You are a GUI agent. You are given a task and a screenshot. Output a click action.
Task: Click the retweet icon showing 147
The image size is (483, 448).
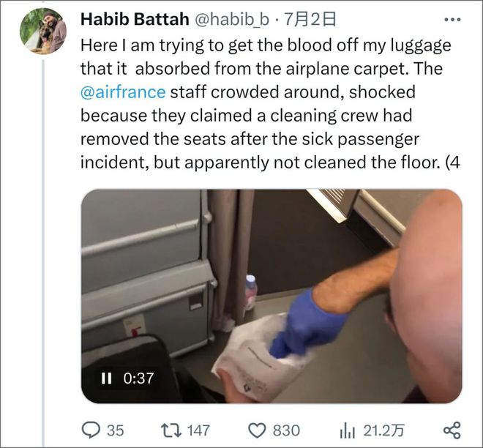(171, 430)
